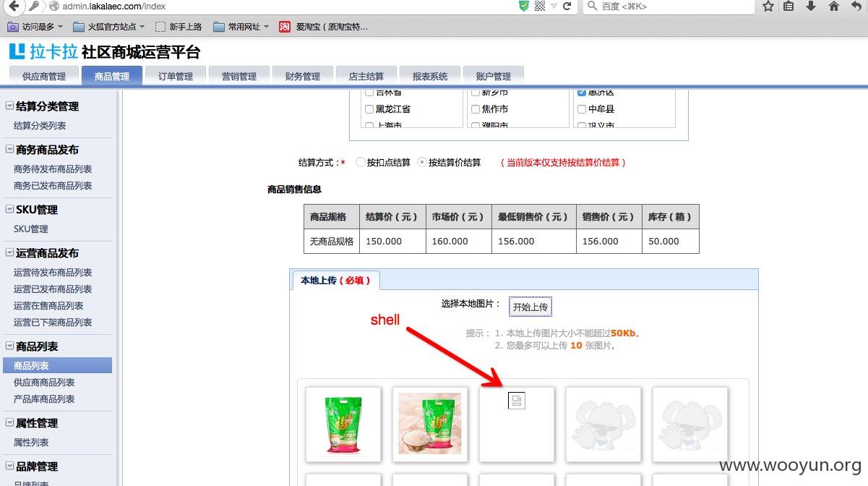Open 运营待发布商品列表 in the sidebar
Image resolution: width=868 pixels, height=486 pixels.
53,273
